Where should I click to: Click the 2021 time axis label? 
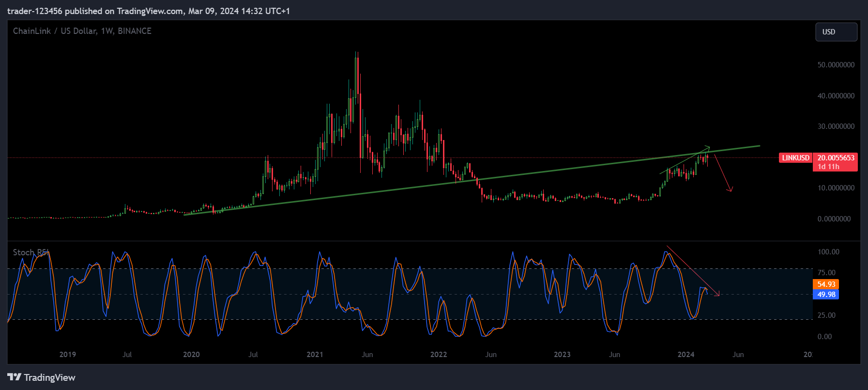click(315, 355)
